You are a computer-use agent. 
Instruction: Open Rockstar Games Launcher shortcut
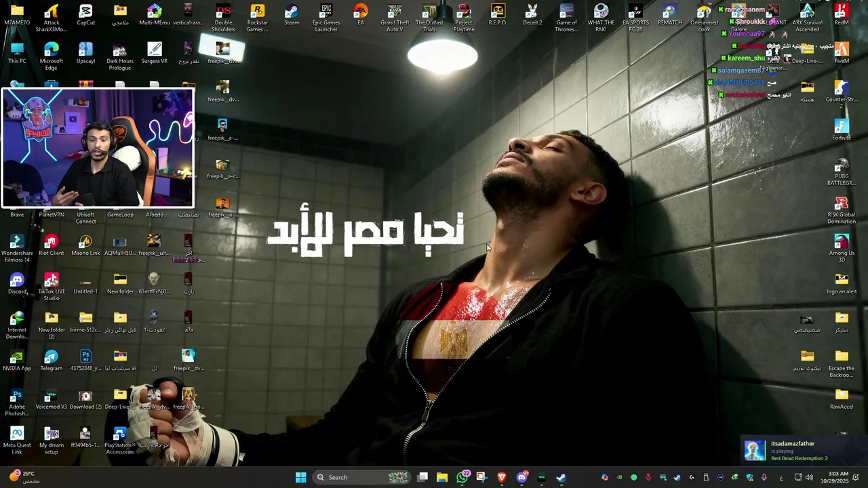pos(257,18)
